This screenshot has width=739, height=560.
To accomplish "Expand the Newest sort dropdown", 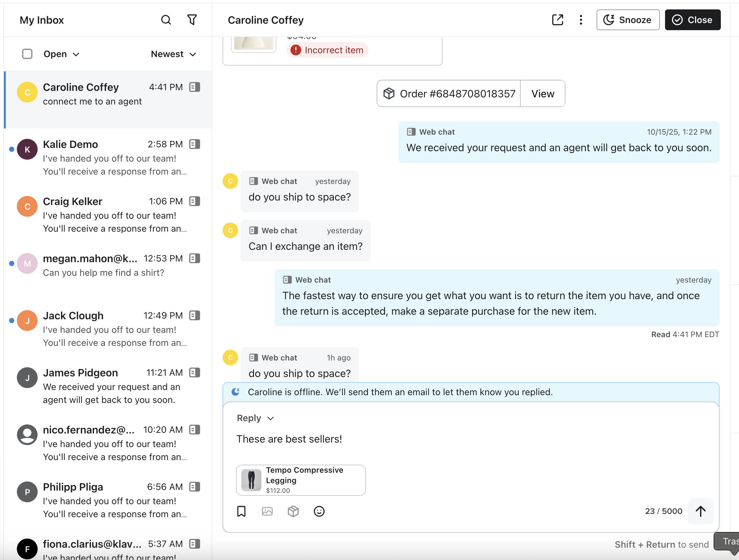I will click(x=173, y=54).
